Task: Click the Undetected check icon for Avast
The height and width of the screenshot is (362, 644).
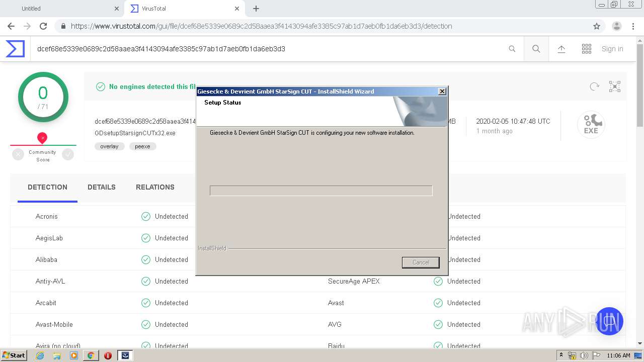Action: coord(438,303)
